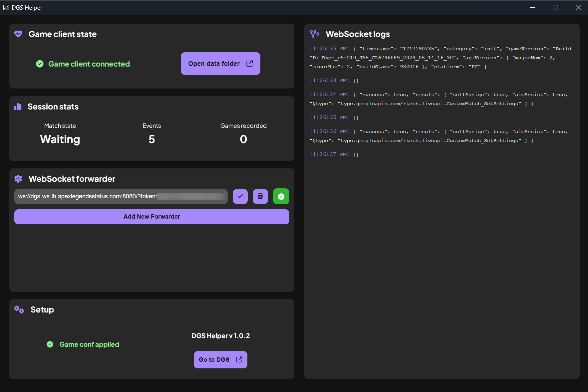Viewport: 588px width, 392px height.
Task: Click the Games recorded count
Action: point(243,139)
